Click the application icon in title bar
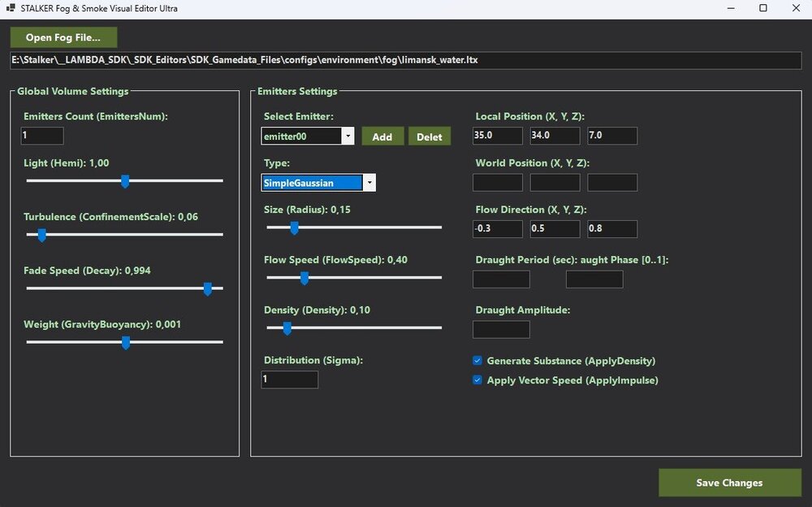Screen dimensions: 812x507 pyautogui.click(x=11, y=8)
